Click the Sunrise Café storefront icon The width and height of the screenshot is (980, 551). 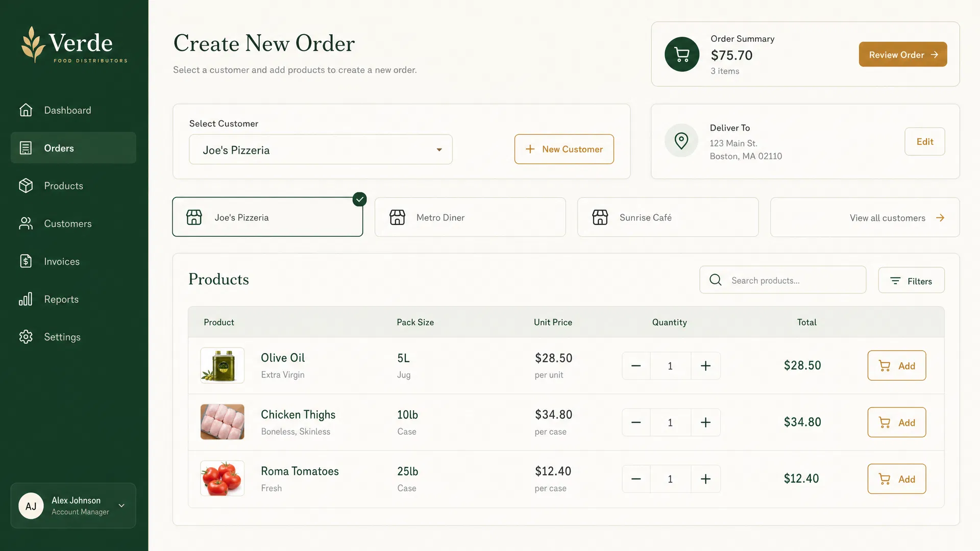click(x=600, y=217)
